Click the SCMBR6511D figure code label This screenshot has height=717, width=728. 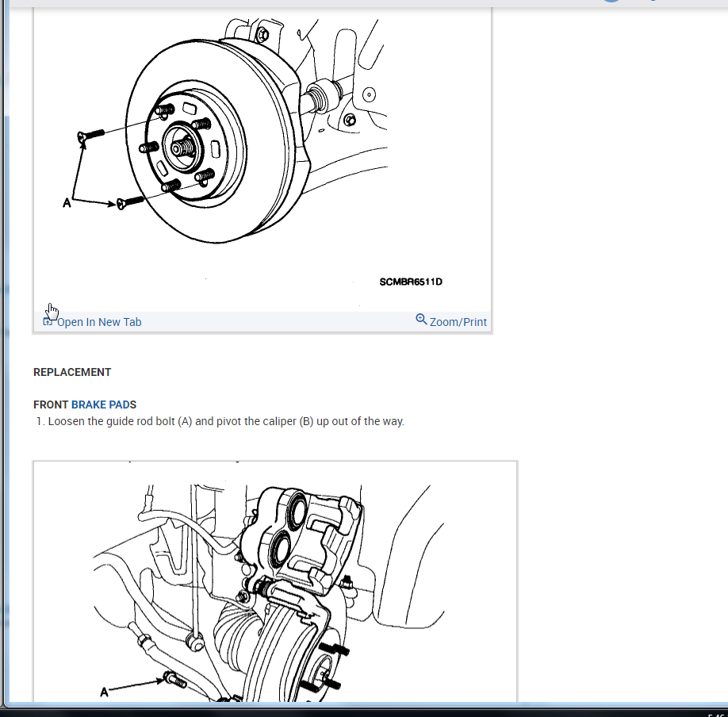411,282
